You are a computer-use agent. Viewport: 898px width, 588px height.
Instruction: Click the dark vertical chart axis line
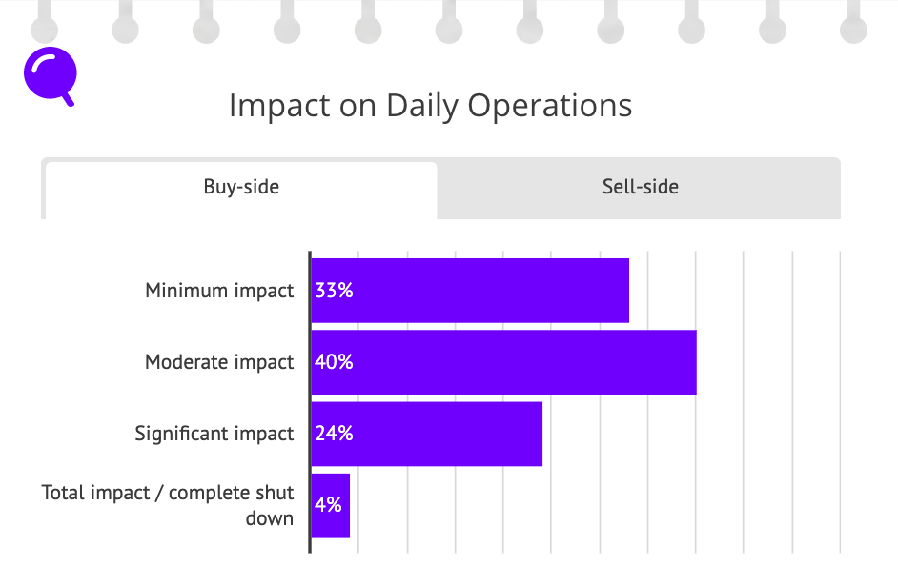point(310,402)
